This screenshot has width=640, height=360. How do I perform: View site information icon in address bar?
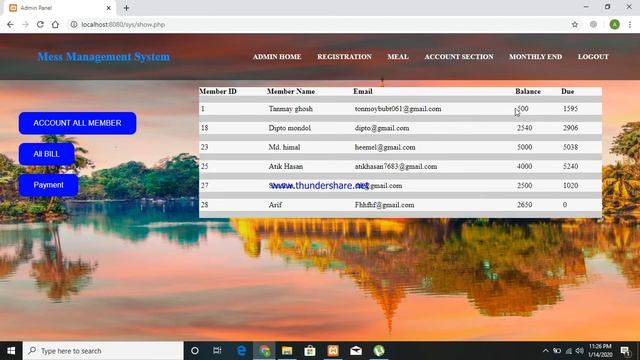point(74,24)
